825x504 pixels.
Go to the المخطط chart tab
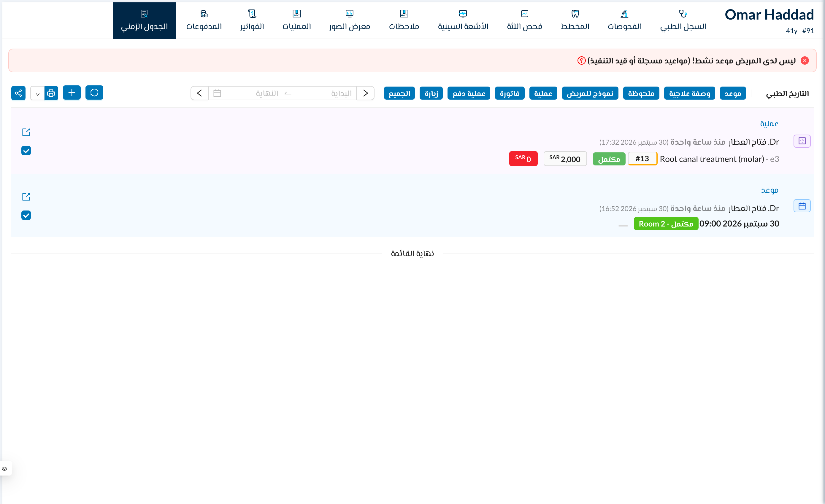point(575,20)
